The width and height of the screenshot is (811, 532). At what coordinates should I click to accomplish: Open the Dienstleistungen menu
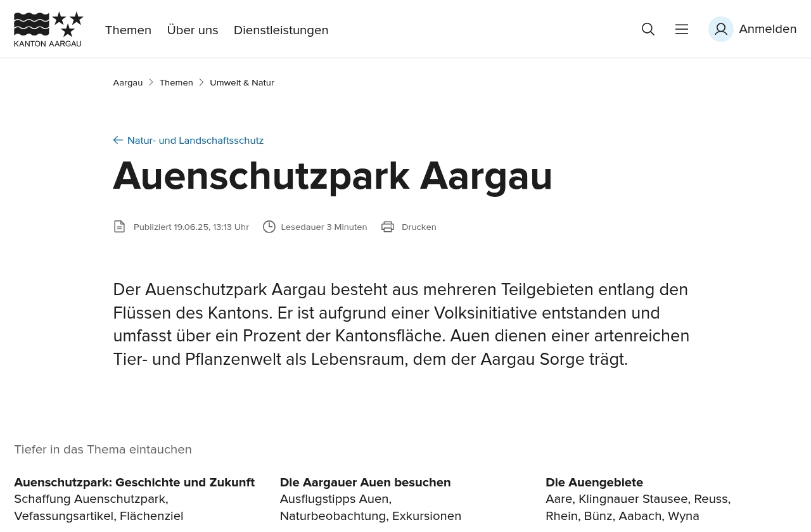point(281,30)
